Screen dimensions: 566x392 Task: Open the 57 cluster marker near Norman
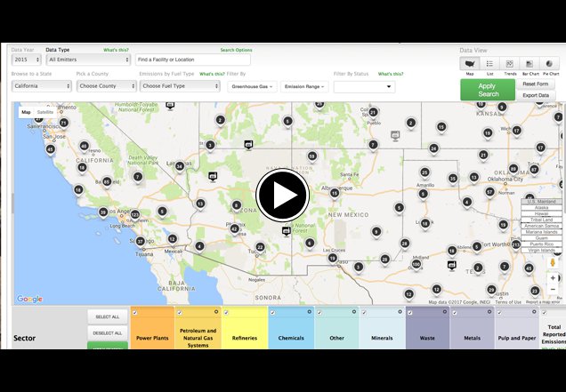489,192
